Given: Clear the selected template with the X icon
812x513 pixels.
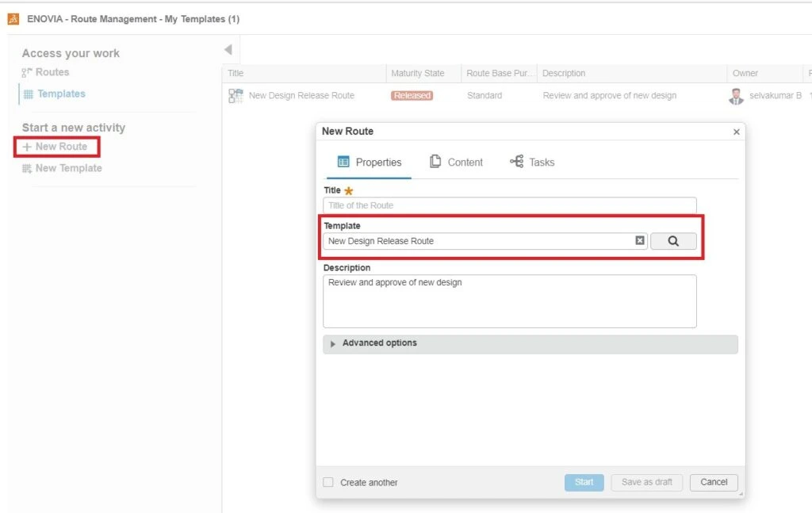Looking at the screenshot, I should (640, 241).
